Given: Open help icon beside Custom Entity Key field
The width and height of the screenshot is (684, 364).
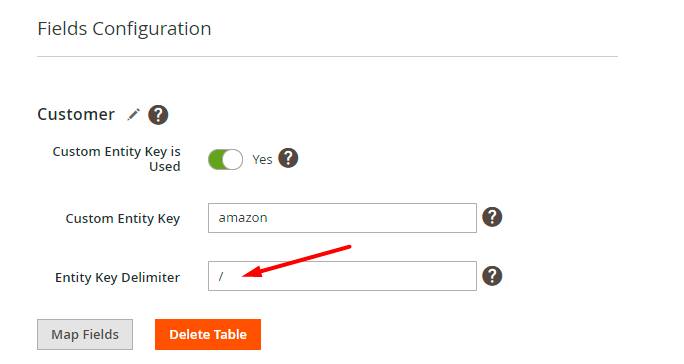Looking at the screenshot, I should click(x=492, y=217).
